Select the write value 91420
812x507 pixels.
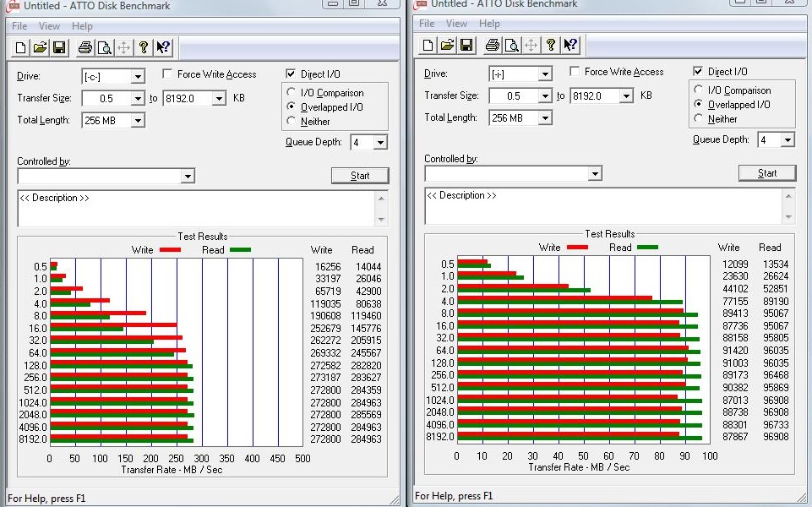pyautogui.click(x=735, y=351)
